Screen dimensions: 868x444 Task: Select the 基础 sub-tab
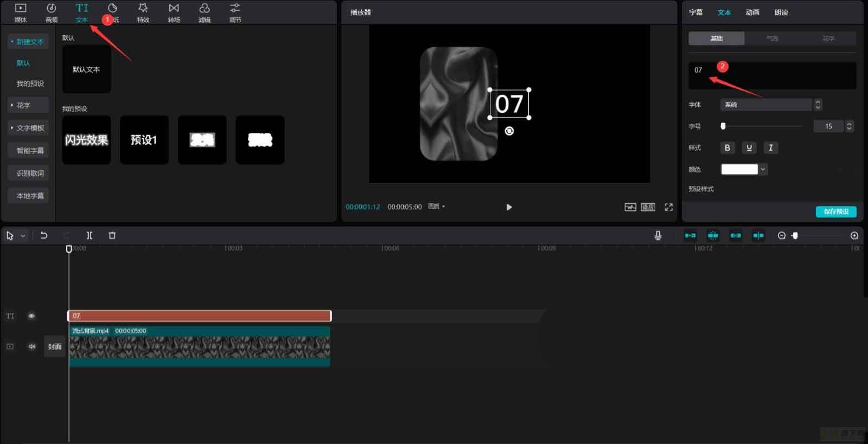coord(717,38)
